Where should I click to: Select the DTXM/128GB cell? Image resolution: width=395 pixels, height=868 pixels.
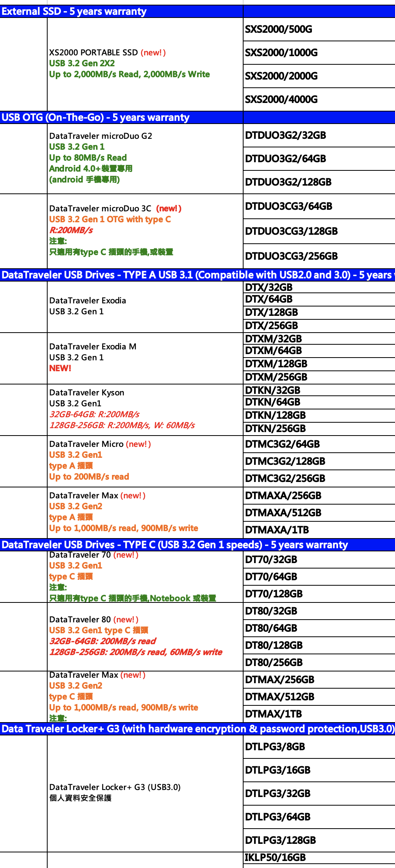tap(319, 364)
